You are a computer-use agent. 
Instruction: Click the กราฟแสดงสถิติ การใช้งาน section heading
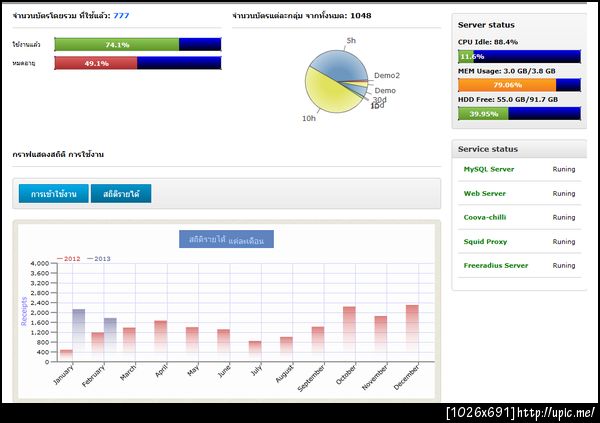click(58, 154)
